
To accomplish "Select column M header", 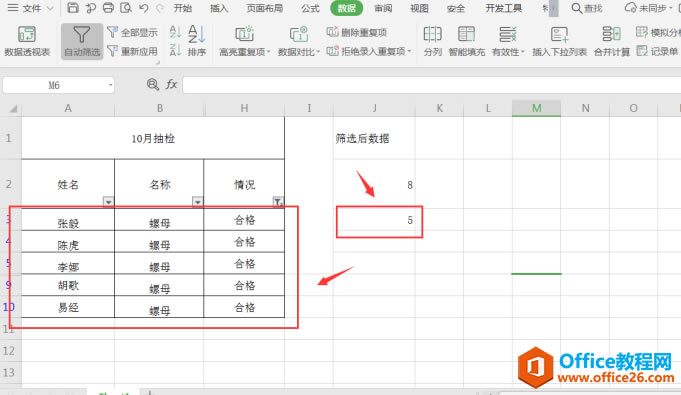I will coord(536,108).
